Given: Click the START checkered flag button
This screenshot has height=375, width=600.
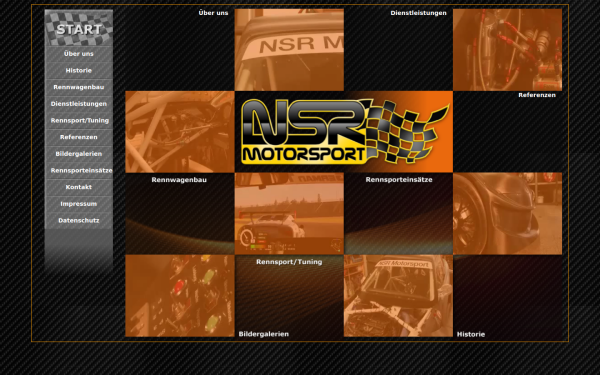Looking at the screenshot, I should point(79,28).
